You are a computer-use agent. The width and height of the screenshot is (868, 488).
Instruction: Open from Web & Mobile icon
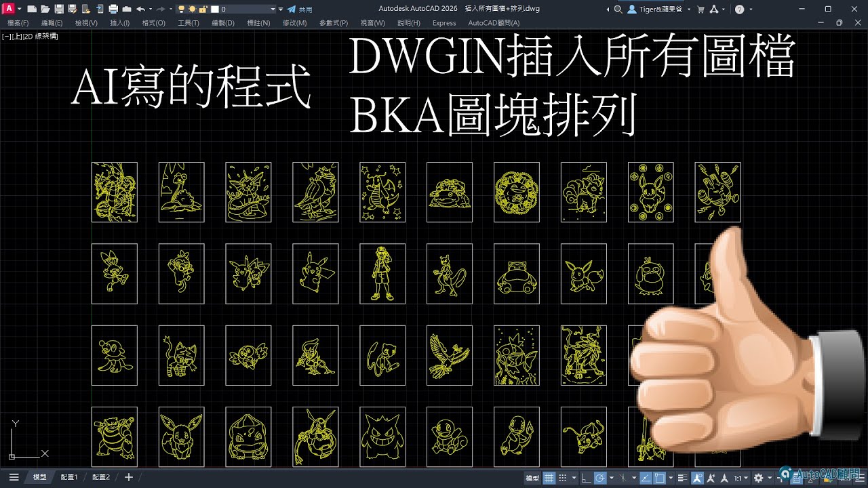tap(86, 9)
